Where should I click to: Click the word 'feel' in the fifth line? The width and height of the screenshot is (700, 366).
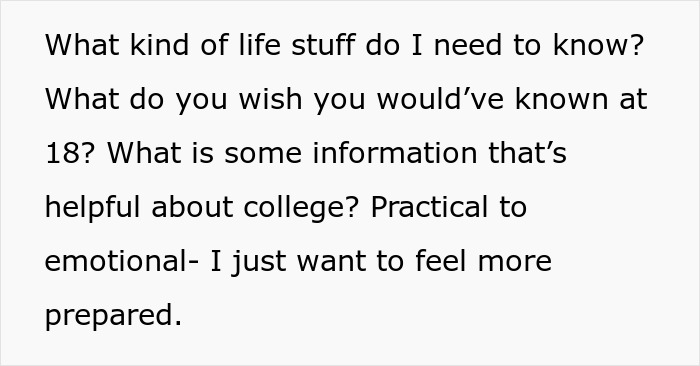(x=441, y=261)
